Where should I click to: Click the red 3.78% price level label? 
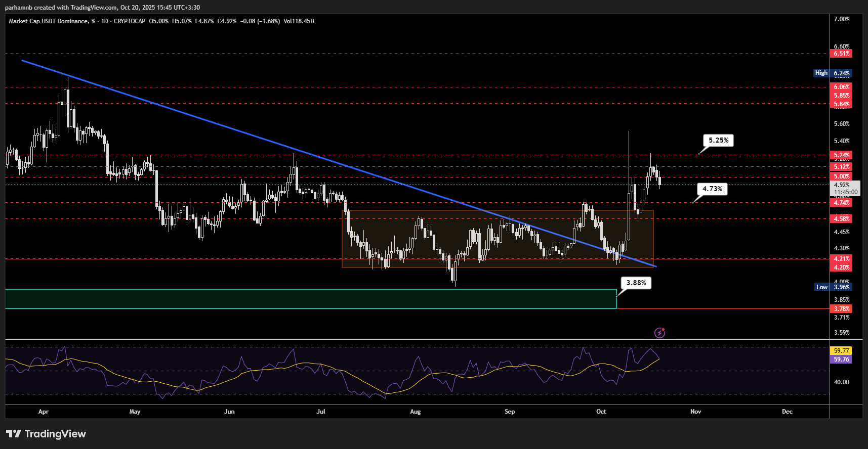click(x=841, y=308)
